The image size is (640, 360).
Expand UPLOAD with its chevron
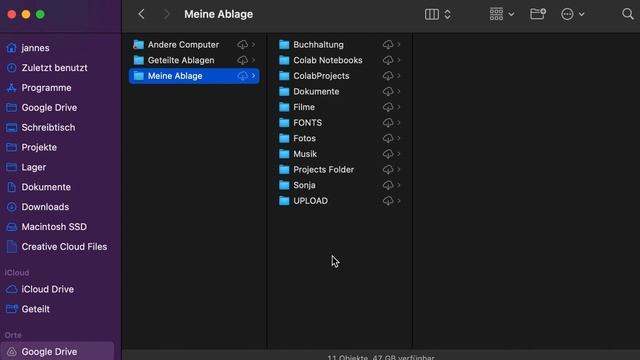(x=399, y=201)
